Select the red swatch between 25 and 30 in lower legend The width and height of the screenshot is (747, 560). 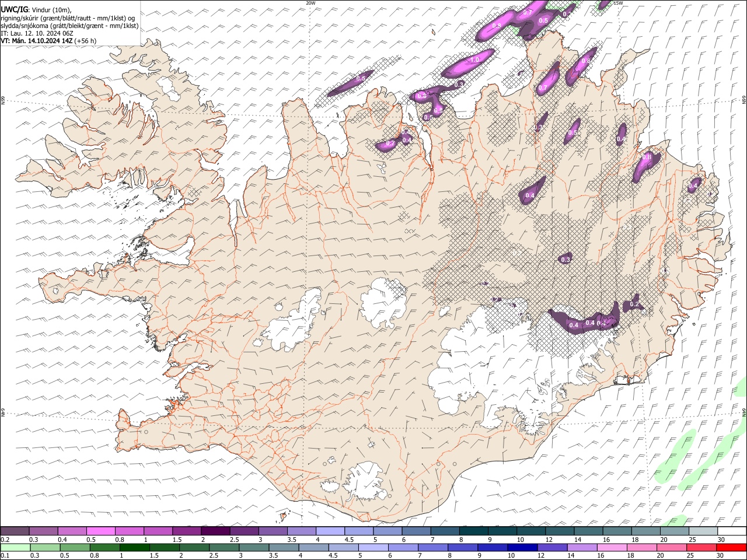701,547
